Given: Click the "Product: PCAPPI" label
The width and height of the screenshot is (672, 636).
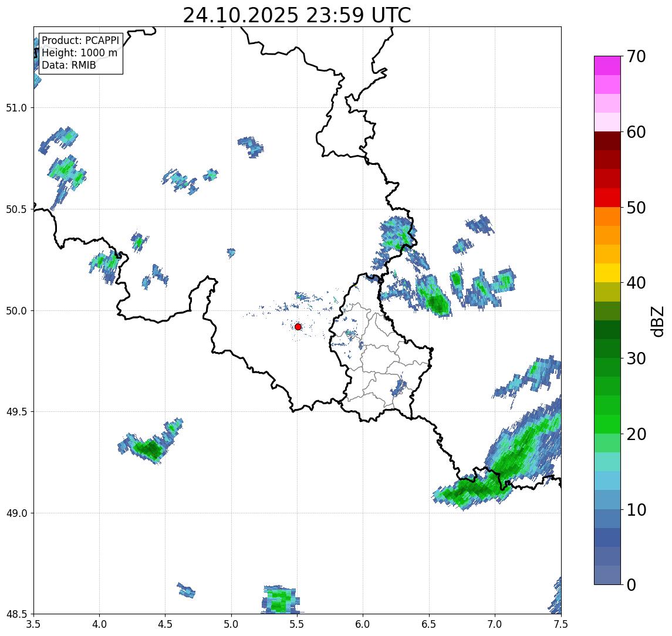Looking at the screenshot, I should tap(80, 40).
